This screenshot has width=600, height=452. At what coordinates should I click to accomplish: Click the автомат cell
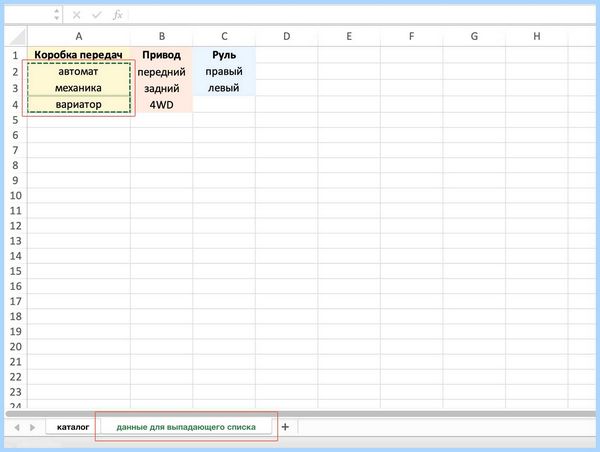pos(79,71)
